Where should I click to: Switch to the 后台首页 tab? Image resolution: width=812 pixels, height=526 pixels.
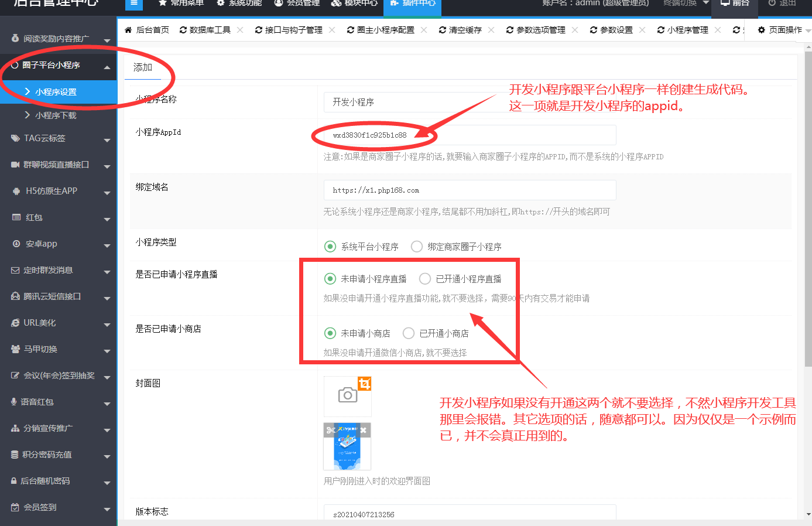coord(147,30)
